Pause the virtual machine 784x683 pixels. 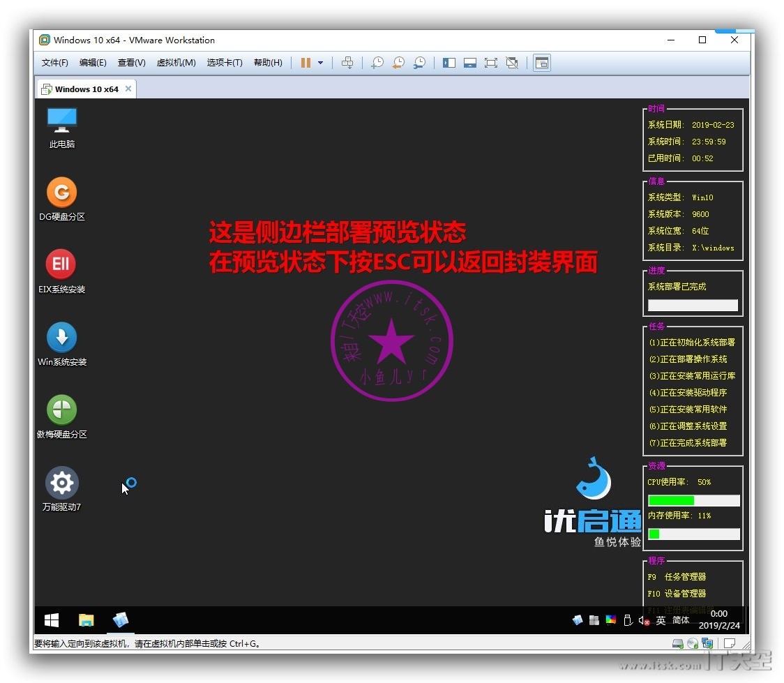[x=306, y=63]
